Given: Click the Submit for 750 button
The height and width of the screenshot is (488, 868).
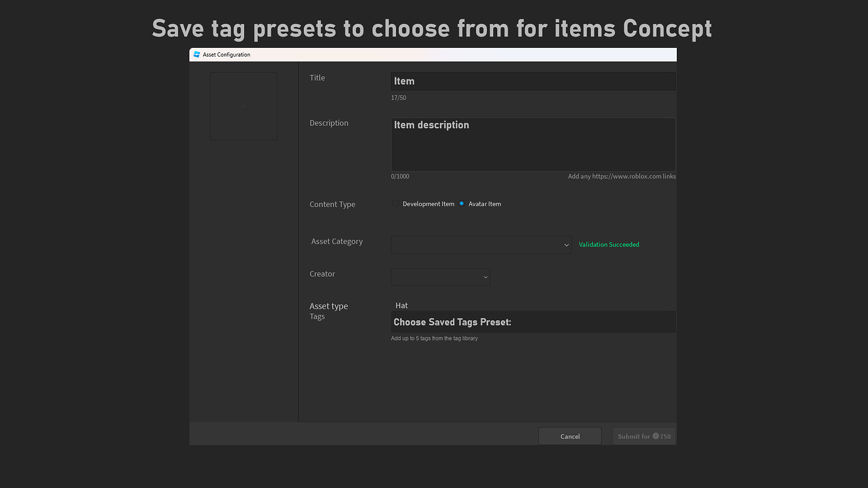Looking at the screenshot, I should point(644,436).
